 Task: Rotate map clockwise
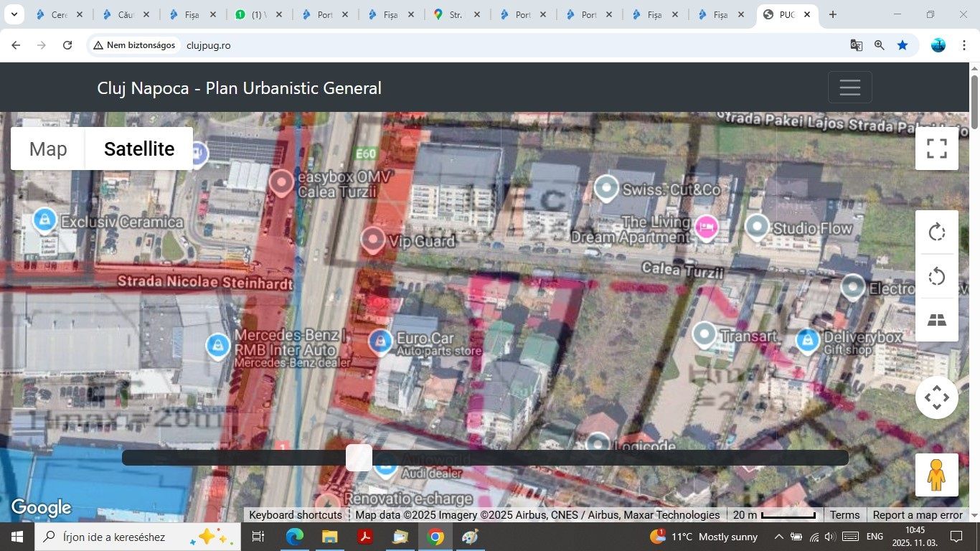tap(937, 232)
